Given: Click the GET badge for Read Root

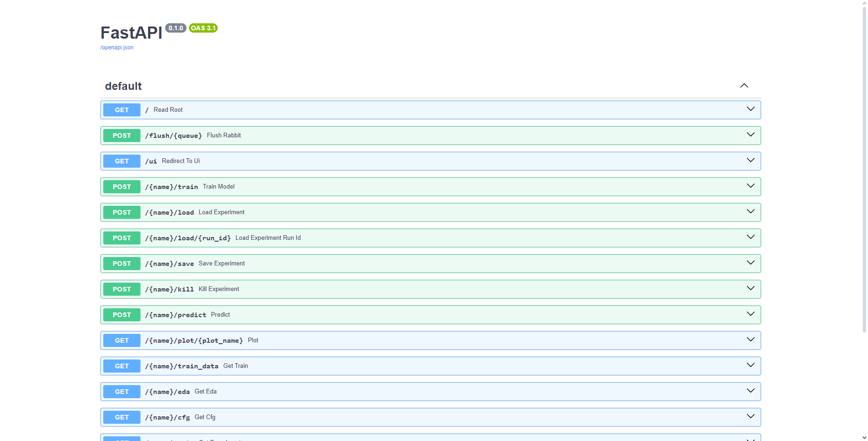Looking at the screenshot, I should 122,110.
